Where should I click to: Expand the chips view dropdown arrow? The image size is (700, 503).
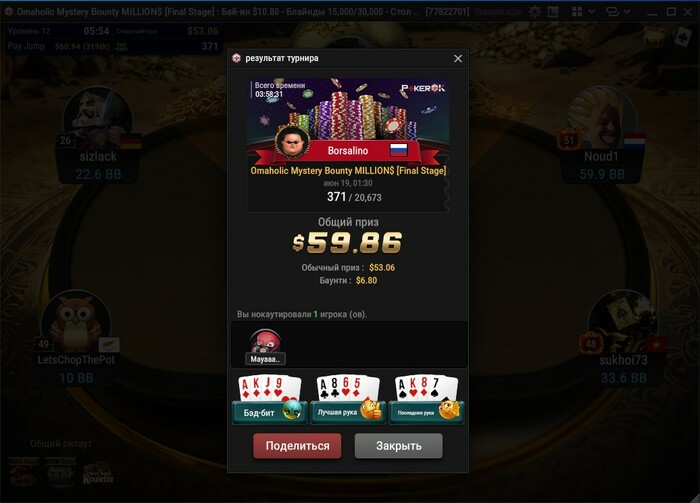coord(627,12)
